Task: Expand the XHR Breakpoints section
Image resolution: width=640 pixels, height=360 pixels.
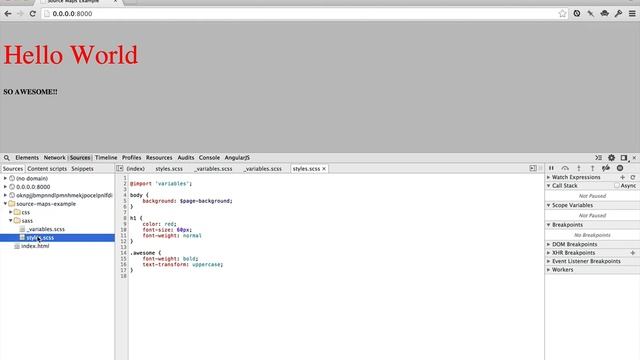Action: [x=549, y=253]
